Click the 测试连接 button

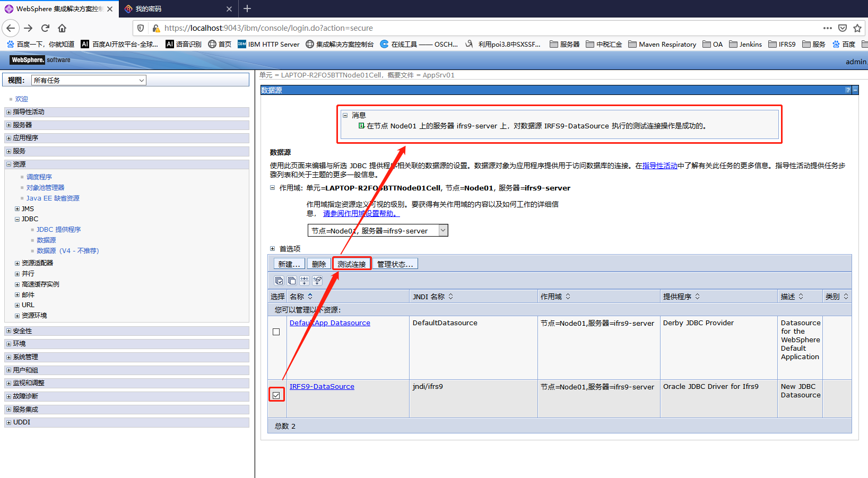tap(351, 263)
